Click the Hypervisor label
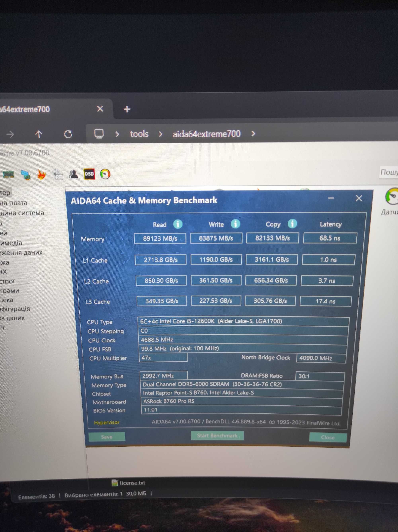This screenshot has width=398, height=532. point(106,422)
